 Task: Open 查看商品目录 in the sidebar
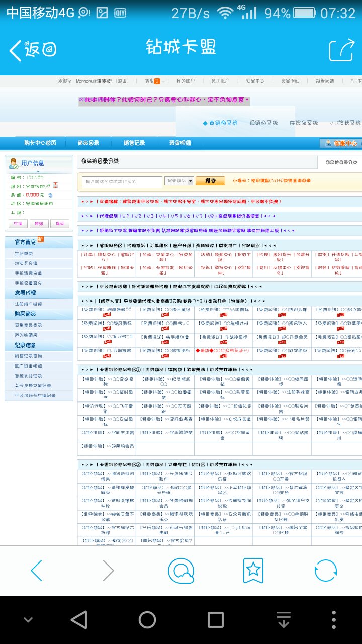[x=28, y=325]
